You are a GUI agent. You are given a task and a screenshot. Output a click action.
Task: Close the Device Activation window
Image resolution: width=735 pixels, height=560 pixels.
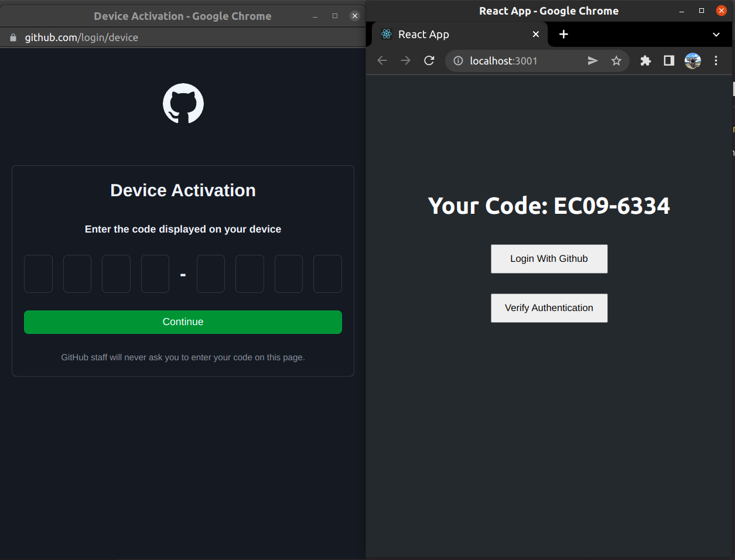pyautogui.click(x=355, y=16)
